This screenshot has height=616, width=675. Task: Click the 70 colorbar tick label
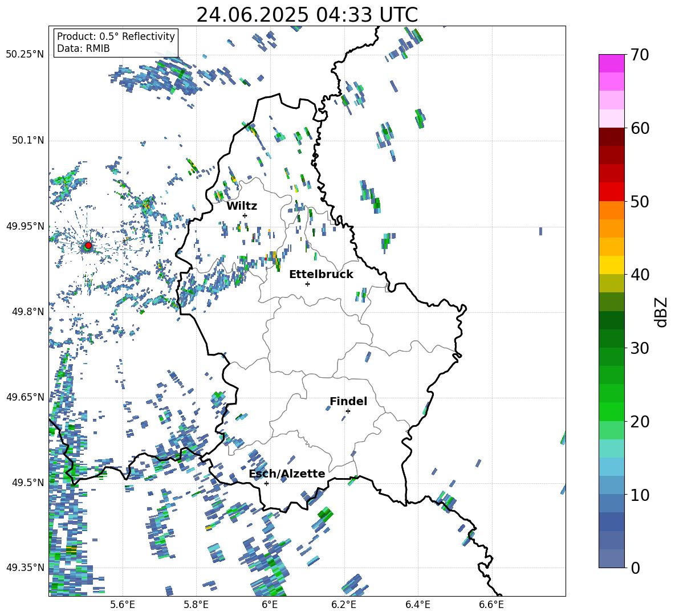coord(640,55)
